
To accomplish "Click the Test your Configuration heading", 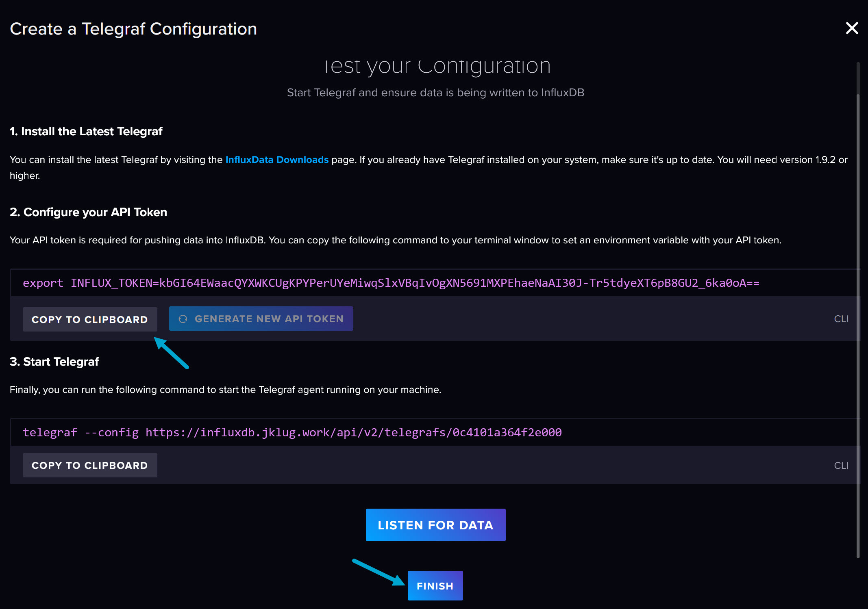I will (x=437, y=66).
